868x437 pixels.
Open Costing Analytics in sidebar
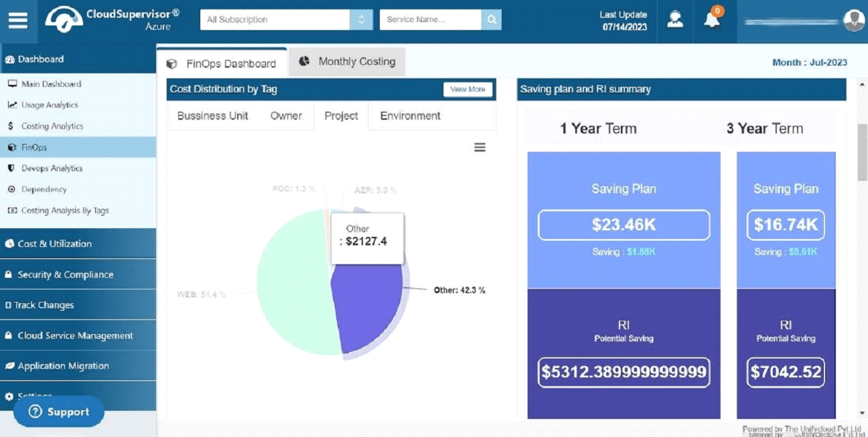[x=78, y=126]
